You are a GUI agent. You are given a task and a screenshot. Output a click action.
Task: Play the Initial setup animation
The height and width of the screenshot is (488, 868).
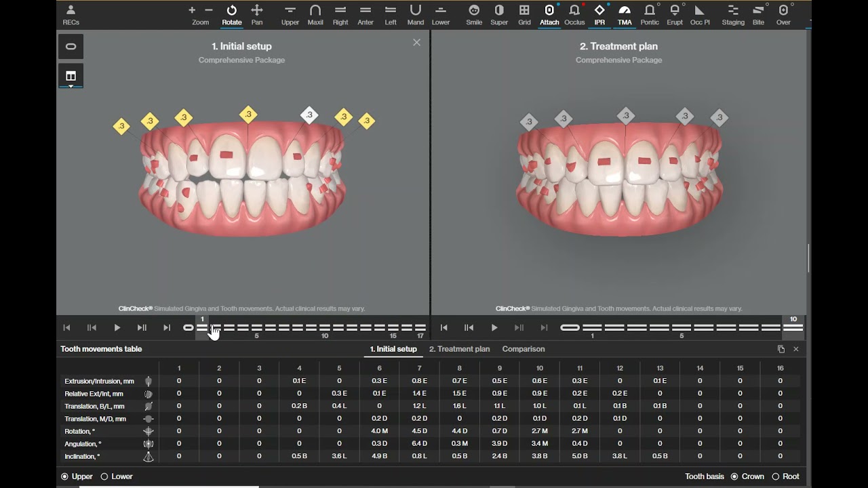117,327
